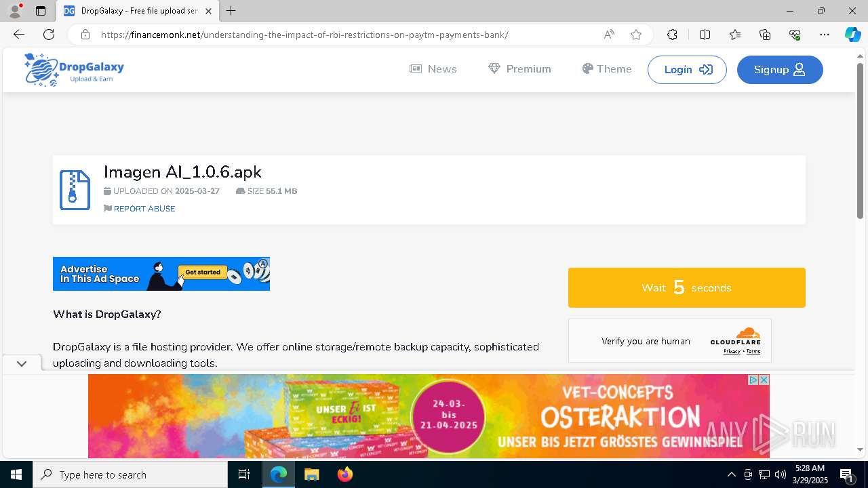
Task: Open a new tab with the plus button
Action: [231, 11]
